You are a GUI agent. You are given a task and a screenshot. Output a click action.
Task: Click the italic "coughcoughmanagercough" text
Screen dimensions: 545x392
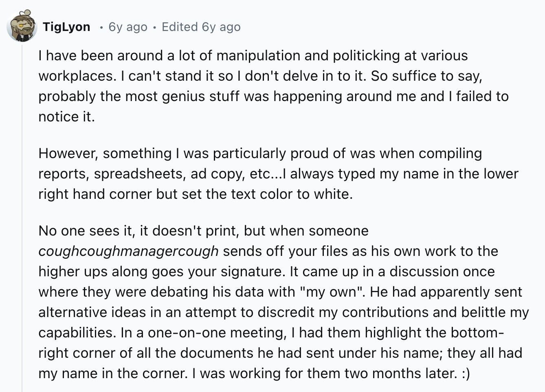[x=128, y=251]
